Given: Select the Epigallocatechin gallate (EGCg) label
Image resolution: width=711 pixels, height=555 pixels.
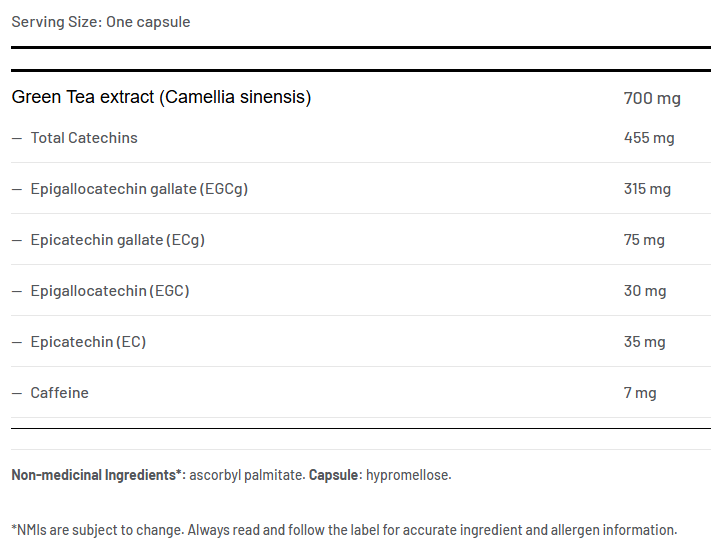Looking at the screenshot, I should click(139, 189).
